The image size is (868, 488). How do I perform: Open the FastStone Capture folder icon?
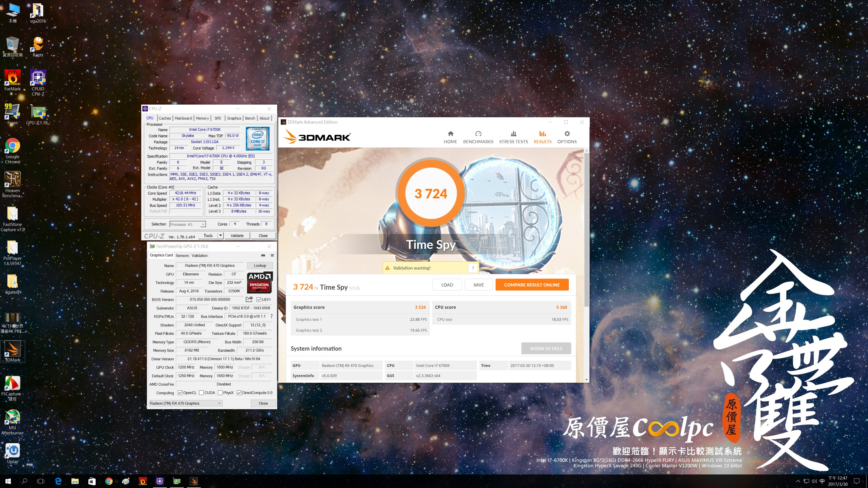[x=12, y=218]
